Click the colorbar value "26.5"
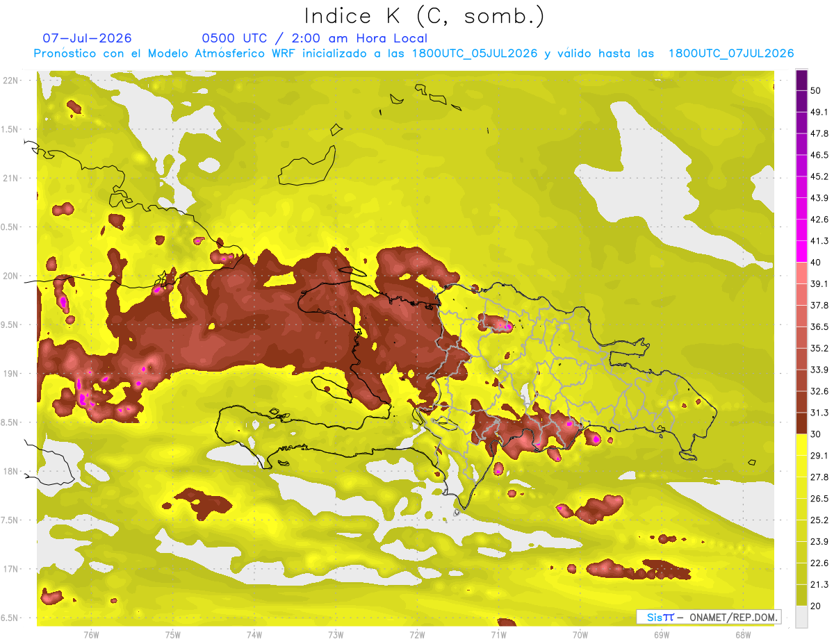 (819, 499)
